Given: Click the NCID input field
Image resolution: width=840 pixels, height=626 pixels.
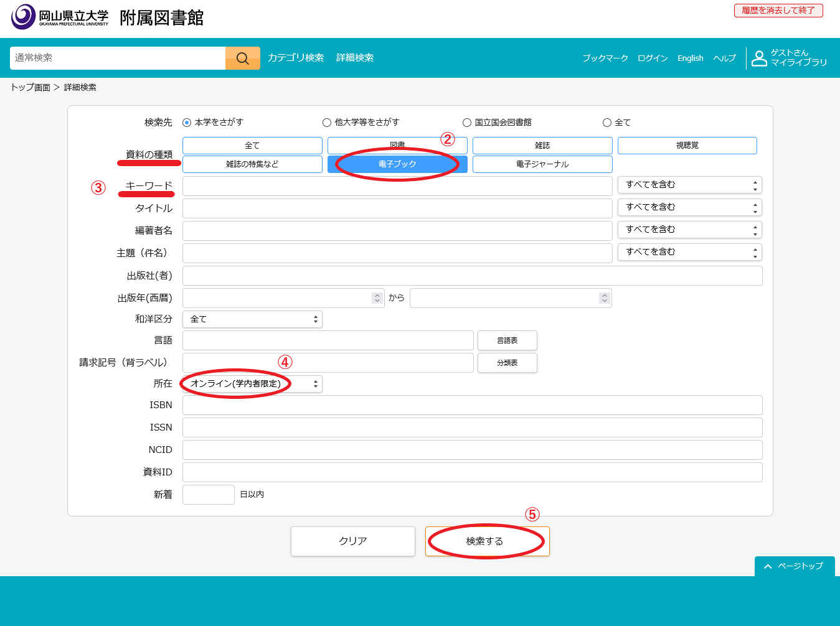Looking at the screenshot, I should (x=473, y=450).
